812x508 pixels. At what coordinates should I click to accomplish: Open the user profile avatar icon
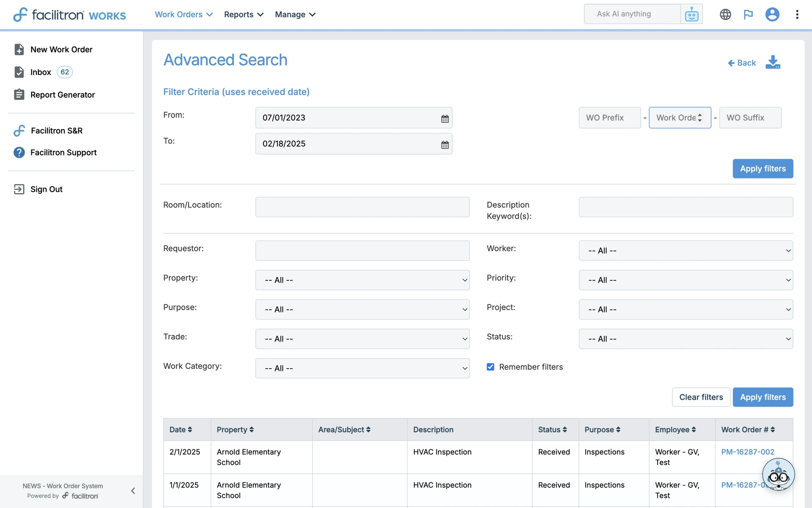tap(772, 14)
